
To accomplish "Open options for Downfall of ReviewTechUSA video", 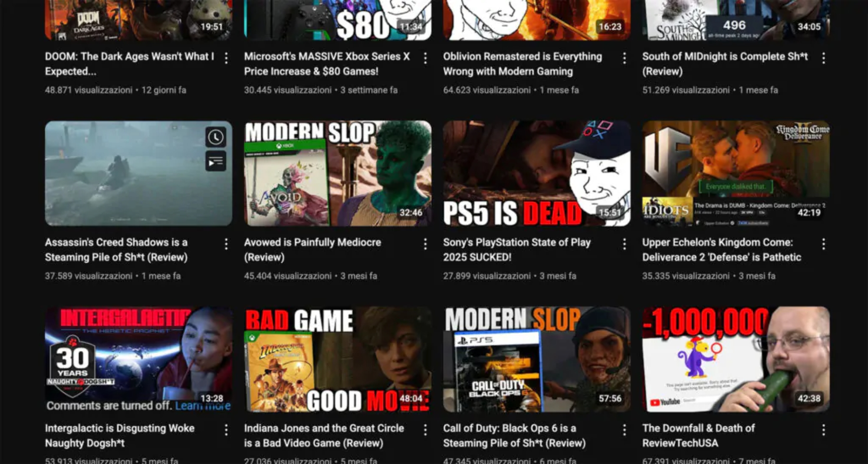I will [x=823, y=430].
